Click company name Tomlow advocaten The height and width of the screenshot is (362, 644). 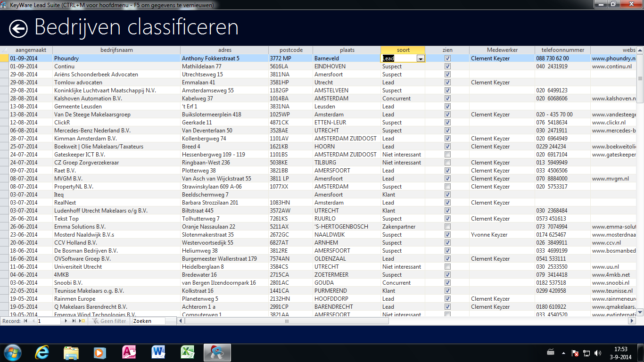(78, 82)
